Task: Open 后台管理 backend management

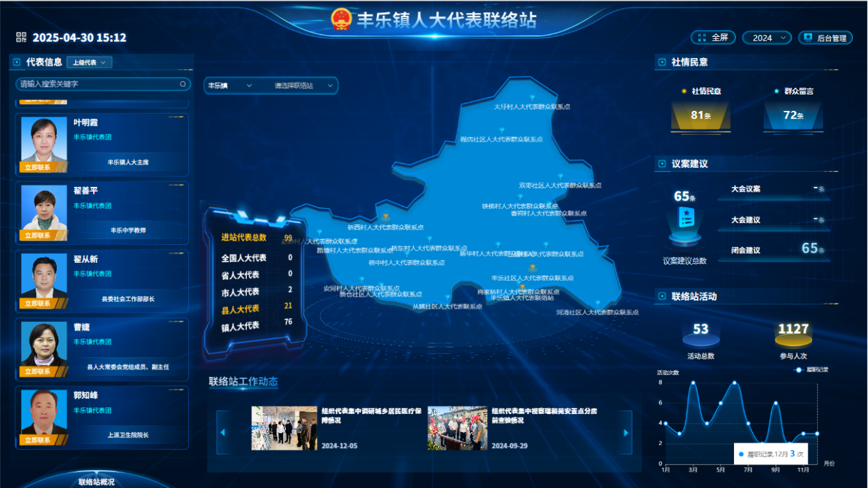Action: coord(825,38)
